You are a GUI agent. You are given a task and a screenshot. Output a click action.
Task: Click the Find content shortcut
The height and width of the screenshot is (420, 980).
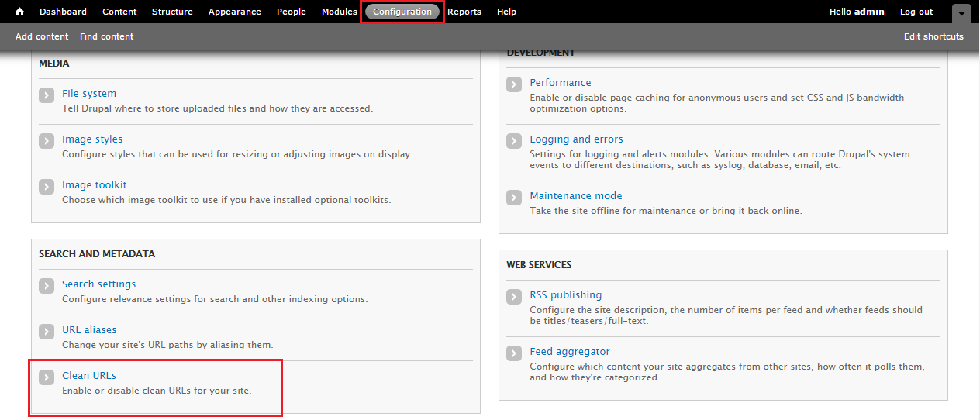107,36
